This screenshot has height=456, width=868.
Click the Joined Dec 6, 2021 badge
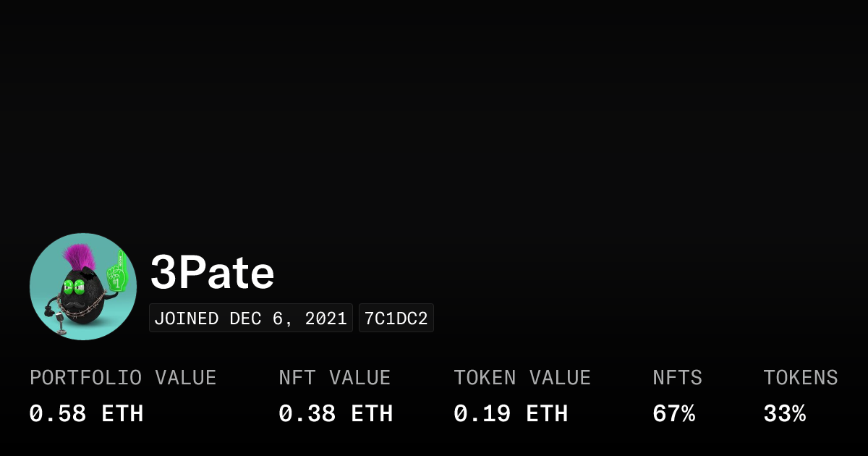pyautogui.click(x=250, y=318)
